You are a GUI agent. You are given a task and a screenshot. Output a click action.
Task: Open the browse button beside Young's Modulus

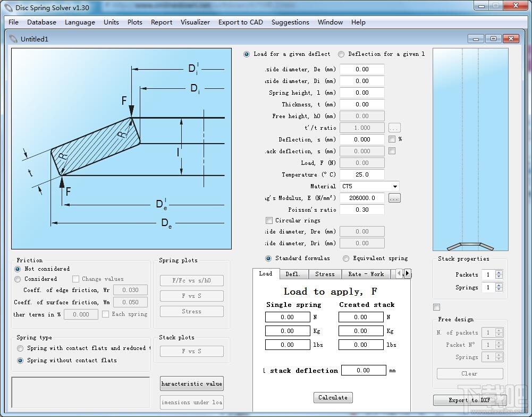click(394, 198)
